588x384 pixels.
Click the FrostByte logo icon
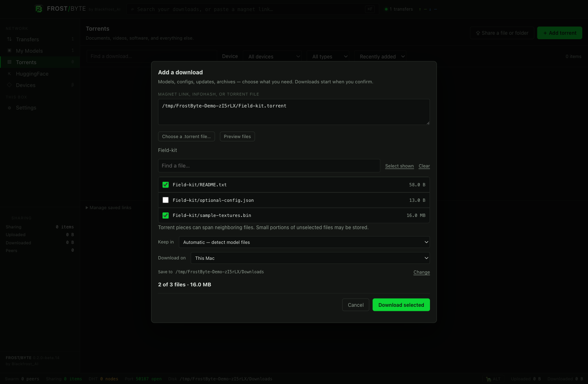(39, 9)
